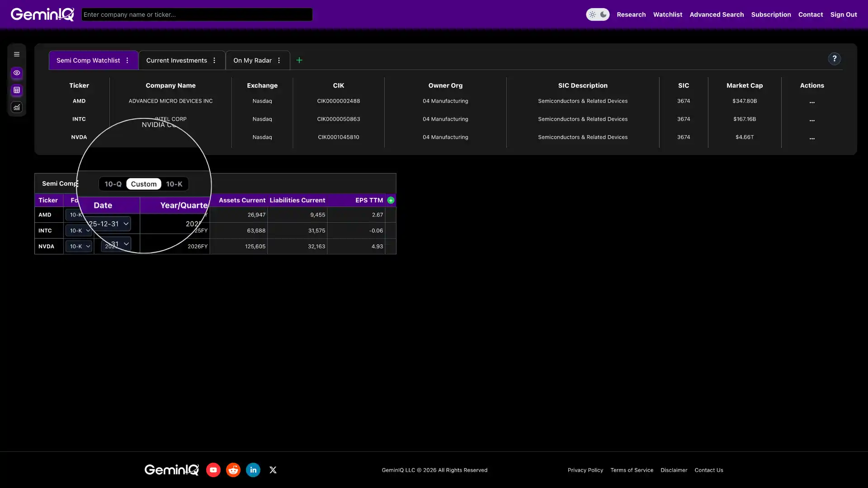This screenshot has width=868, height=488.
Task: Click the Sign Out link
Action: 844,14
